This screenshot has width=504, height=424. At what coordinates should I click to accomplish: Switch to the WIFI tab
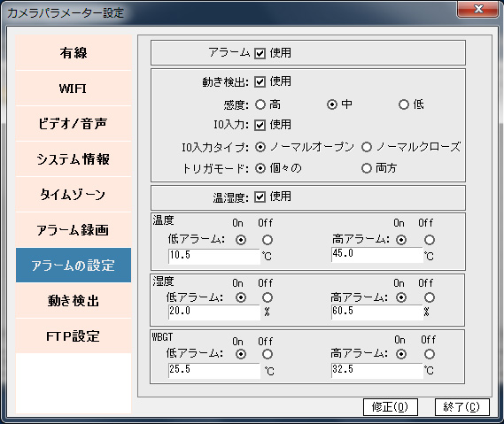[74, 89]
